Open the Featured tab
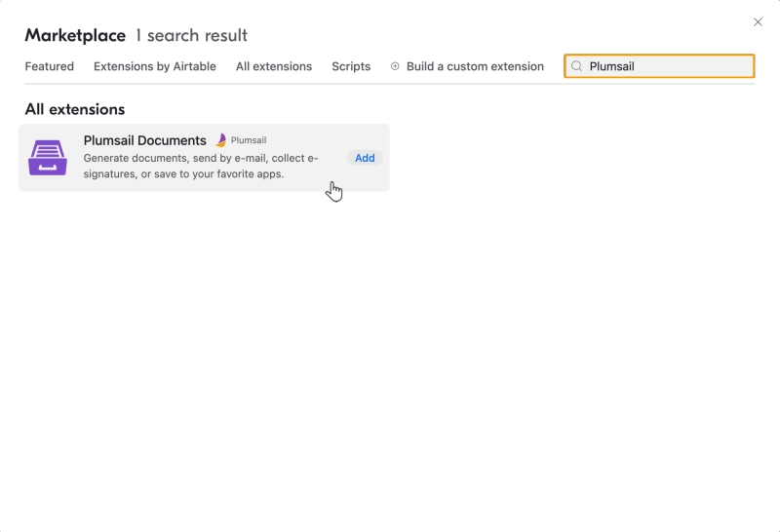This screenshot has height=532, width=780. (50, 66)
